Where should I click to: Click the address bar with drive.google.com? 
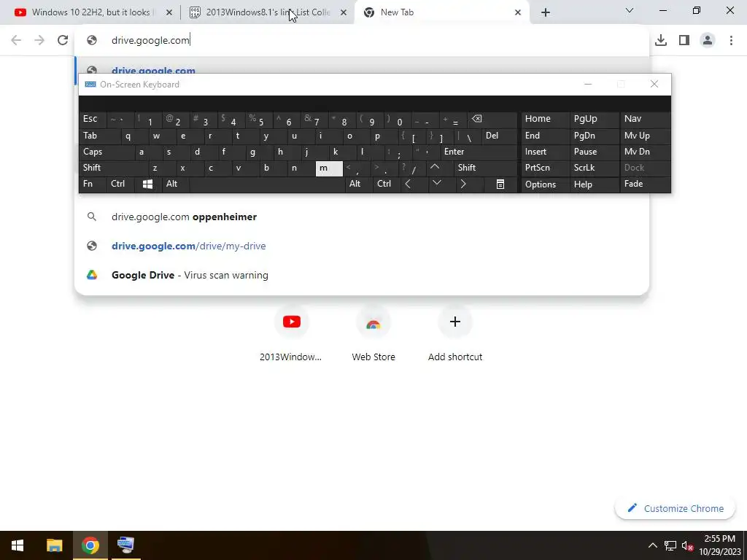(362, 41)
